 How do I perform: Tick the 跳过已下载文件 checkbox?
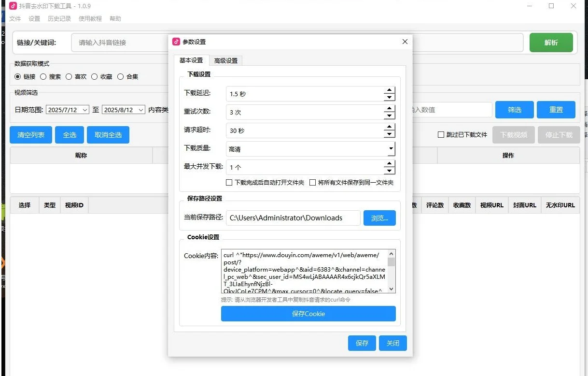(x=441, y=135)
